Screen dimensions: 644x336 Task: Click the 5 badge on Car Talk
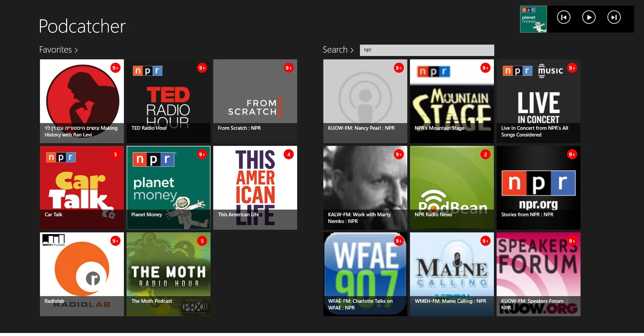tap(116, 155)
